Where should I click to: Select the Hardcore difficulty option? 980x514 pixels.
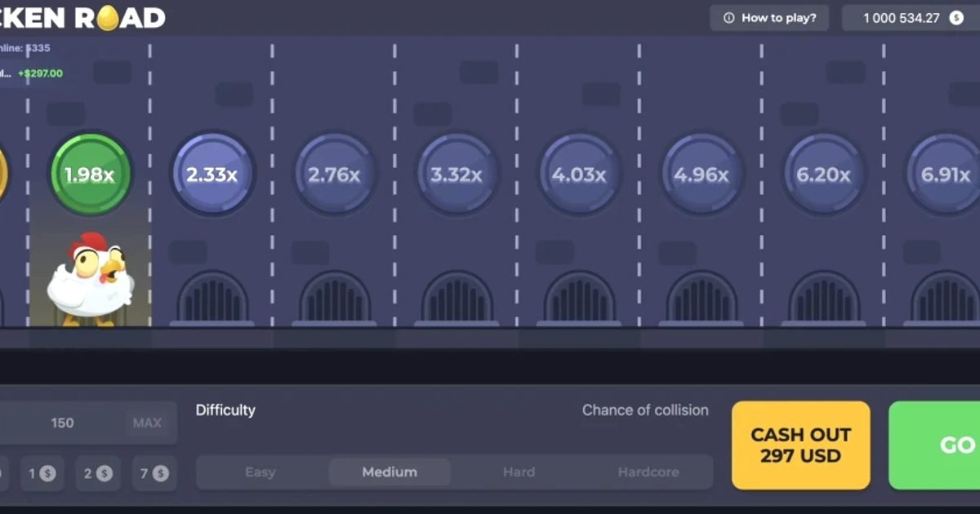[x=648, y=472]
